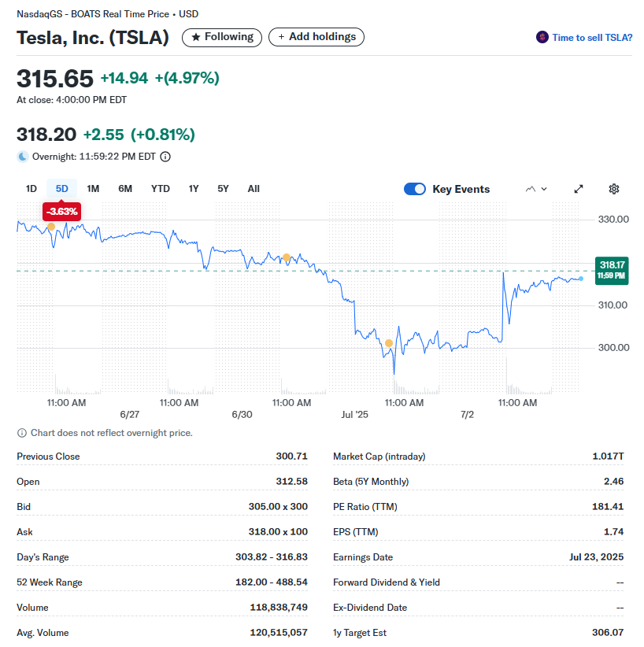Click the 7/2 date label on chart
The width and height of the screenshot is (644, 647).
click(x=467, y=414)
